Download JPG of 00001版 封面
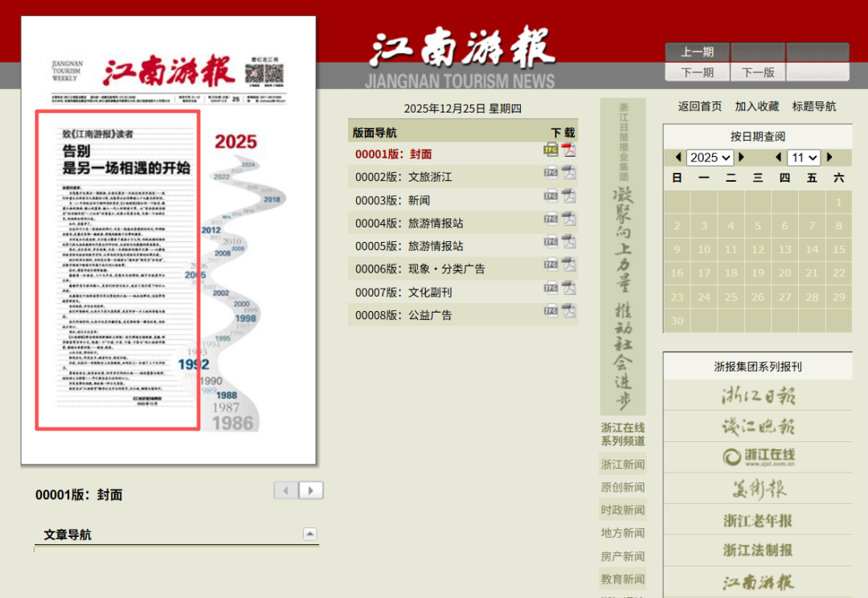The width and height of the screenshot is (868, 598). click(551, 149)
